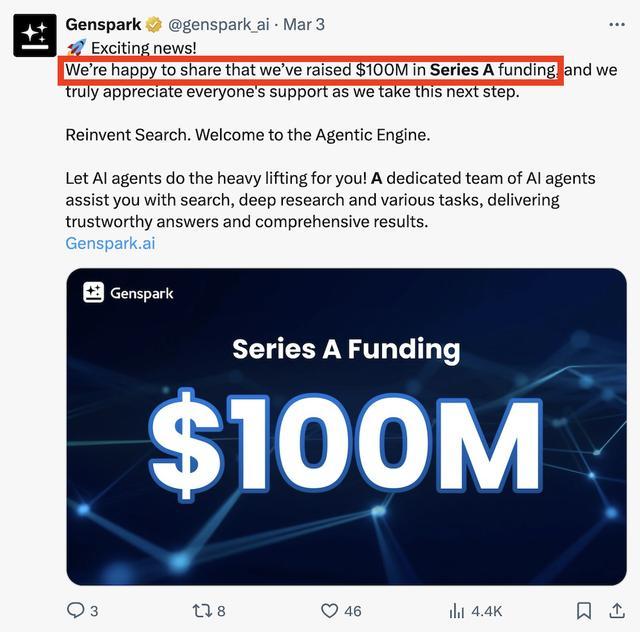640x632 pixels.
Task: Click the red-highlighted $100M Series A sentence
Action: 311,70
